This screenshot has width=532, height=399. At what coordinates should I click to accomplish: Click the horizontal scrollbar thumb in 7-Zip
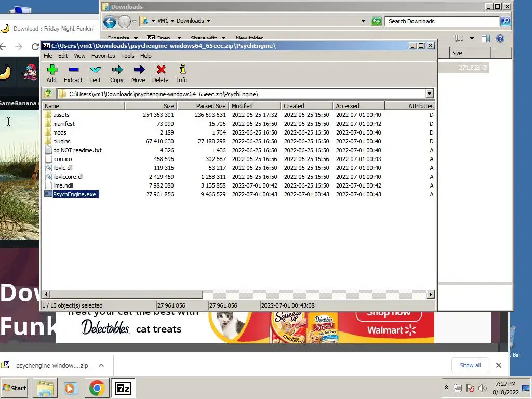click(127, 295)
